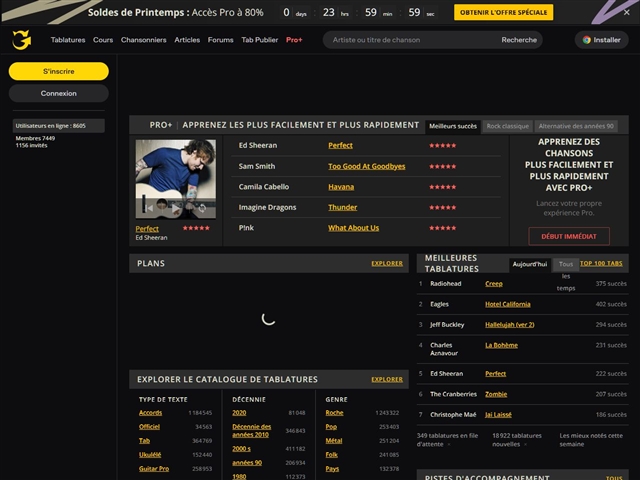The image size is (640, 480).
Task: Click the Recherche search button
Action: tap(519, 40)
